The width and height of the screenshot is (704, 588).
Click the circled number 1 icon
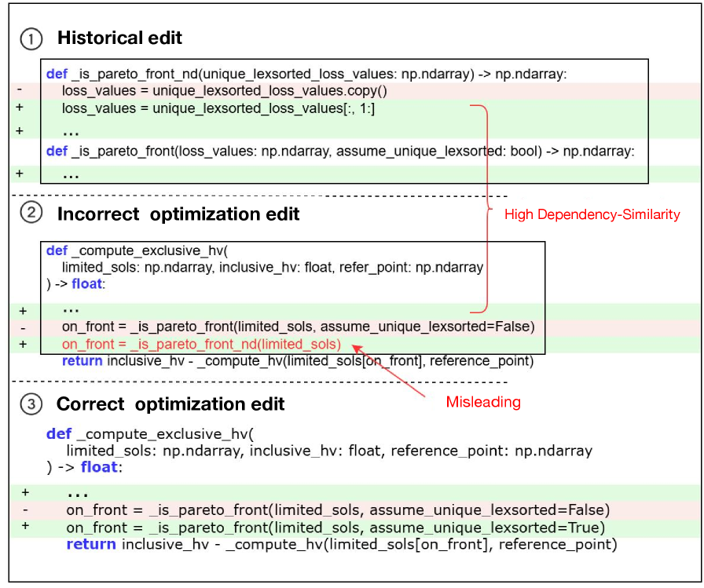(x=30, y=38)
